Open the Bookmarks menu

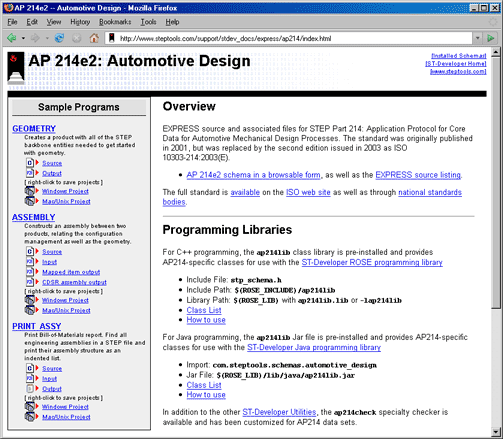pyautogui.click(x=115, y=22)
